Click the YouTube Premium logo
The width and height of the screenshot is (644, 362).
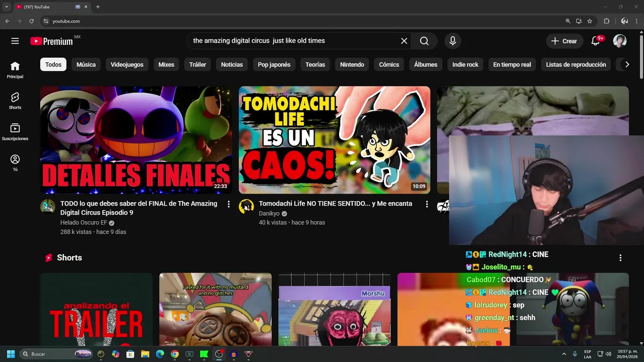[x=51, y=41]
